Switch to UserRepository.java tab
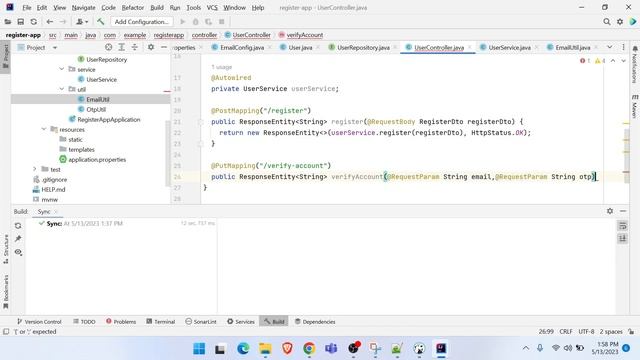 pos(363,48)
